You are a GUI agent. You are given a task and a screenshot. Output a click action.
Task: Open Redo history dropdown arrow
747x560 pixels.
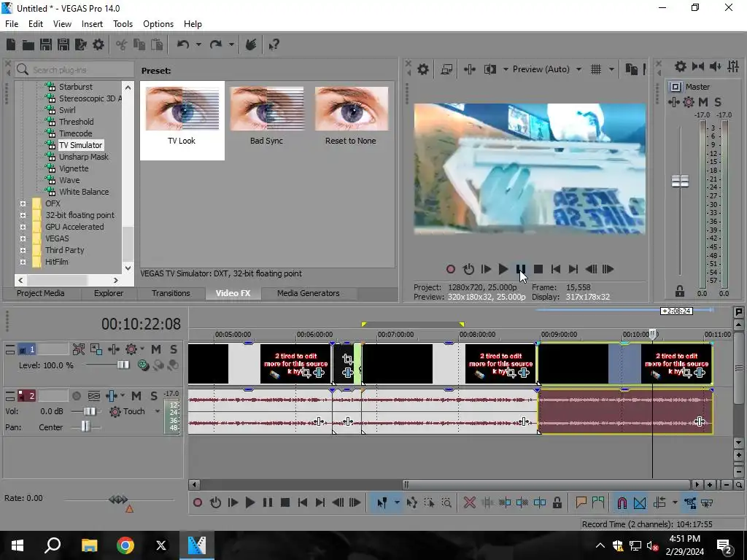pos(231,44)
